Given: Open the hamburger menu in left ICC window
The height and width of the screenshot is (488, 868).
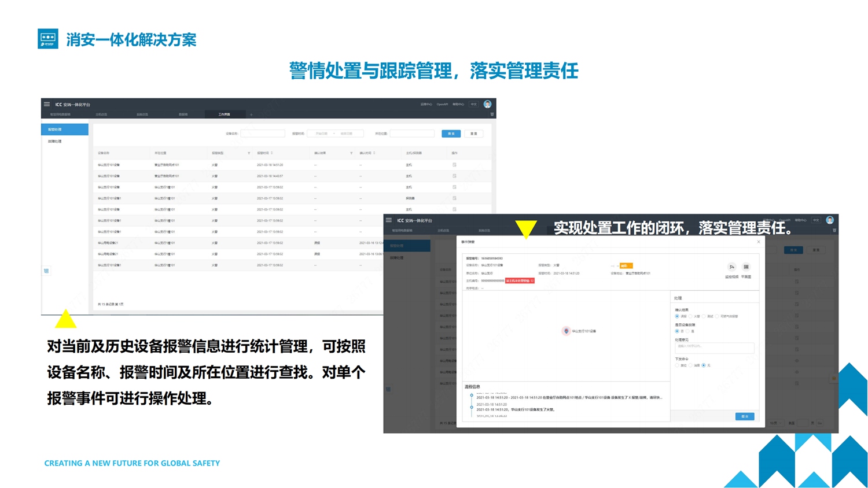Looking at the screenshot, I should tap(47, 105).
